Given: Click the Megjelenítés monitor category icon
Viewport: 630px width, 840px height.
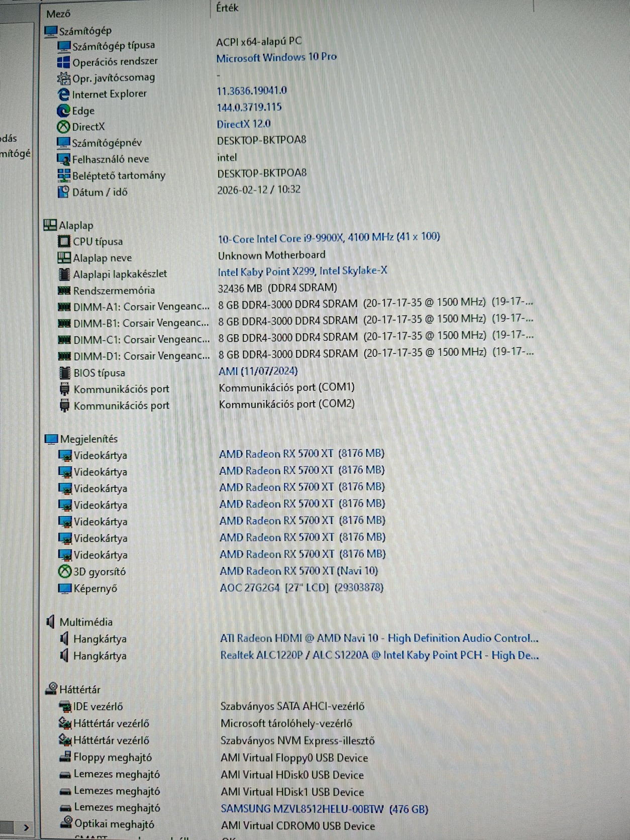Looking at the screenshot, I should pyautogui.click(x=51, y=439).
